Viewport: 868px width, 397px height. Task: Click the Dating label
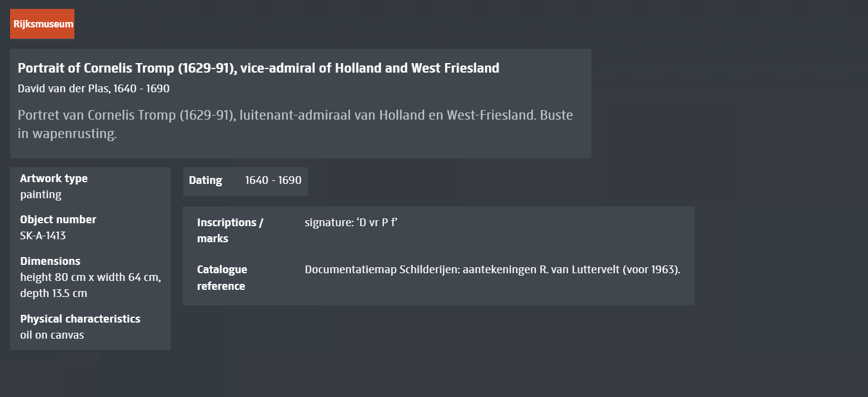click(x=205, y=180)
